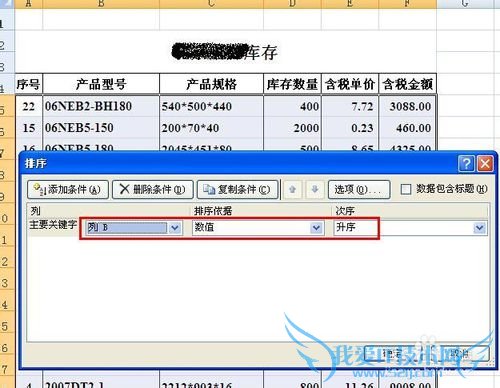Select cell 06NEB5-150
Viewport: 500px width, 388px height.
pos(101,128)
